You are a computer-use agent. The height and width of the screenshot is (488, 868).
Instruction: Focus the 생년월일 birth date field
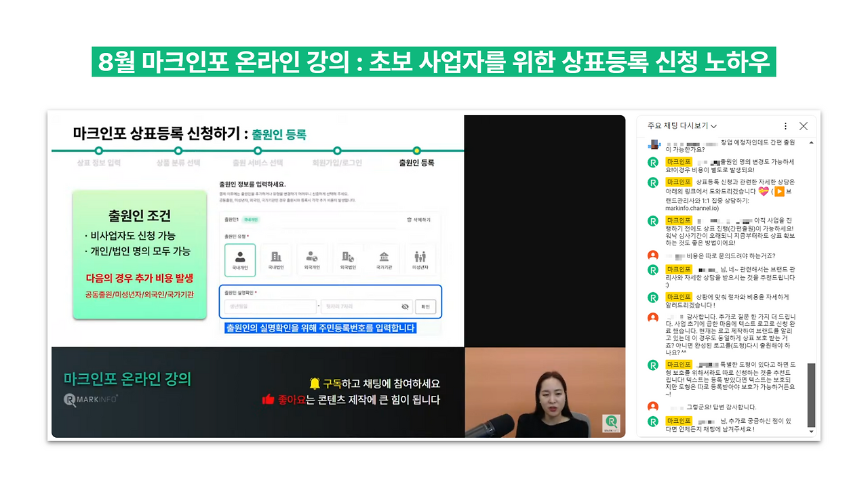pyautogui.click(x=271, y=306)
